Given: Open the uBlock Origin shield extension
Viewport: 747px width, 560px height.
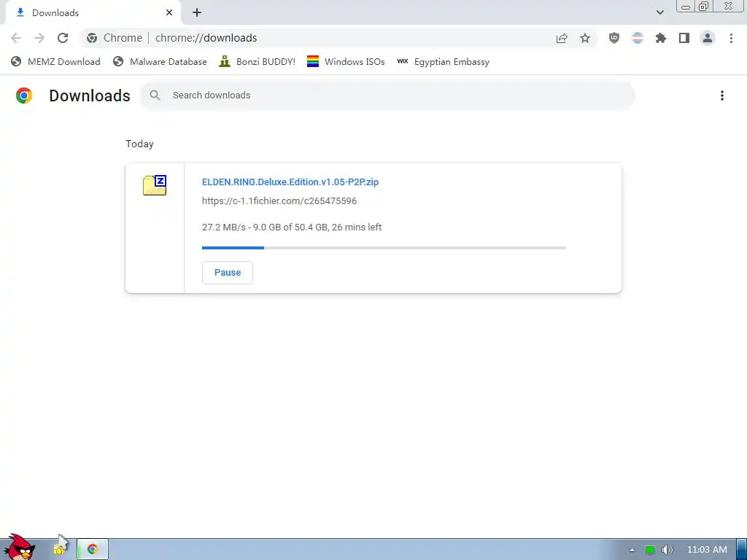Looking at the screenshot, I should [x=614, y=38].
